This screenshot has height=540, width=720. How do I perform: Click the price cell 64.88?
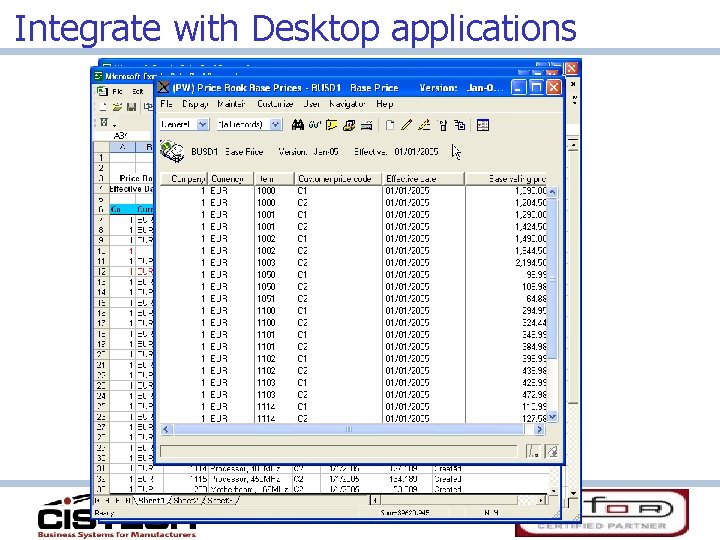[x=536, y=298]
